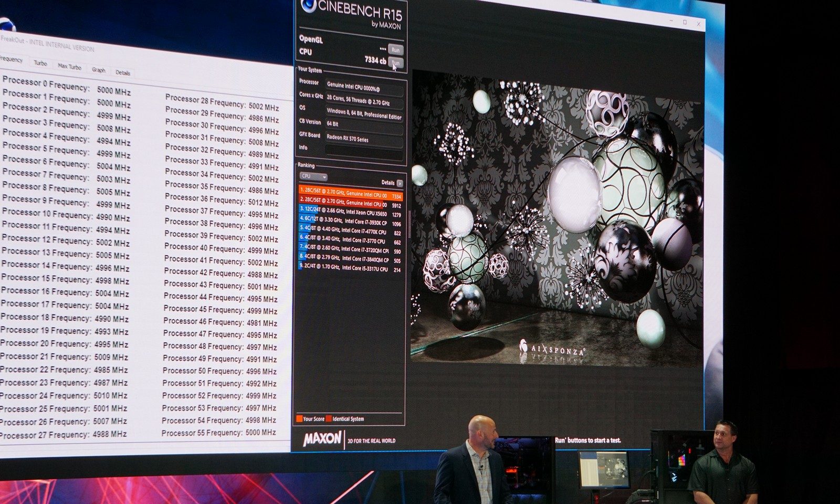Viewport: 840px width, 504px height.
Task: Open the Graph tab in FreakOut
Action: pos(98,70)
